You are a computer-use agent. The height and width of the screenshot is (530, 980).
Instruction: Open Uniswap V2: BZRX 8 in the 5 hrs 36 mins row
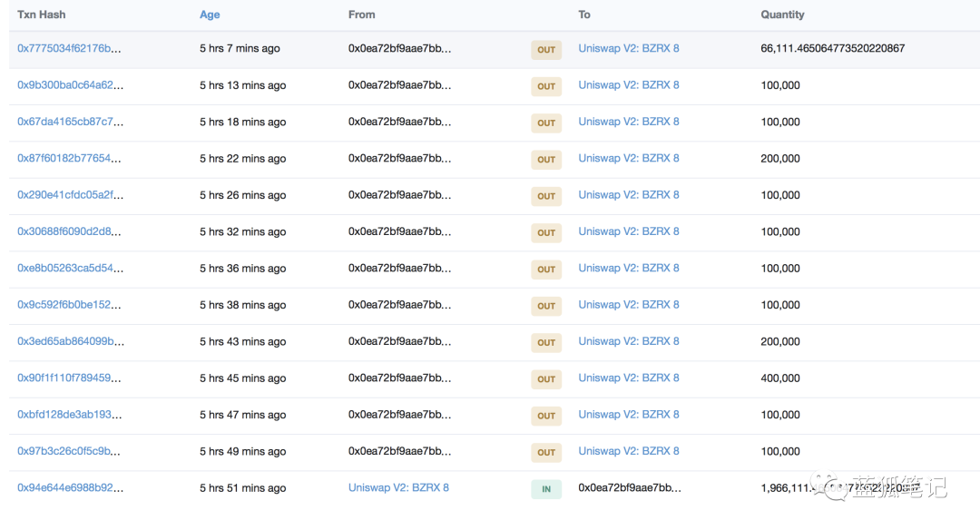tap(629, 268)
